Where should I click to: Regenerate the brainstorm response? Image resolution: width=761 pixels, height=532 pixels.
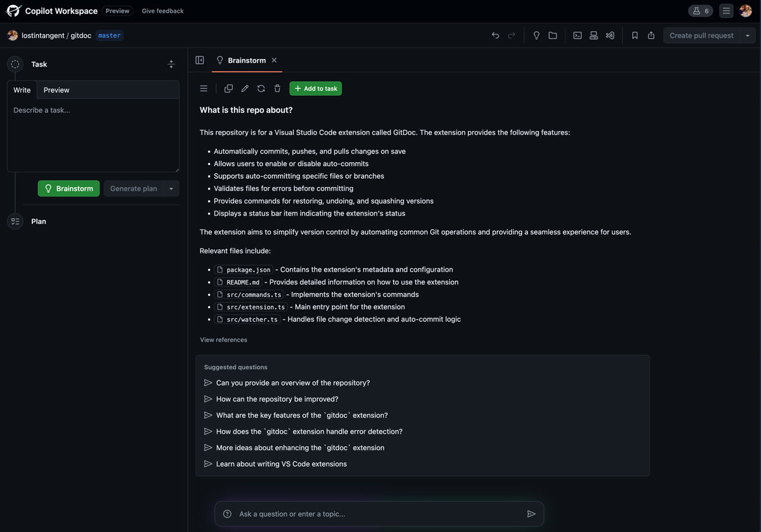pyautogui.click(x=261, y=88)
